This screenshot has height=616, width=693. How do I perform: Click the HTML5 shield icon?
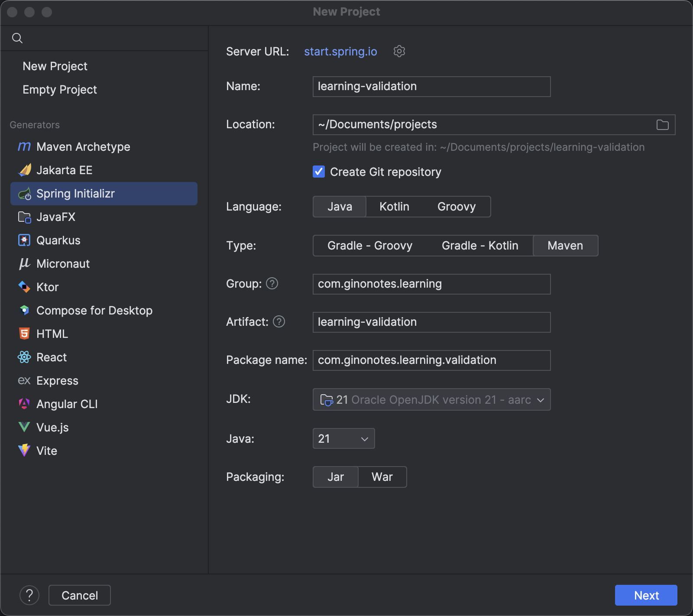coord(24,334)
